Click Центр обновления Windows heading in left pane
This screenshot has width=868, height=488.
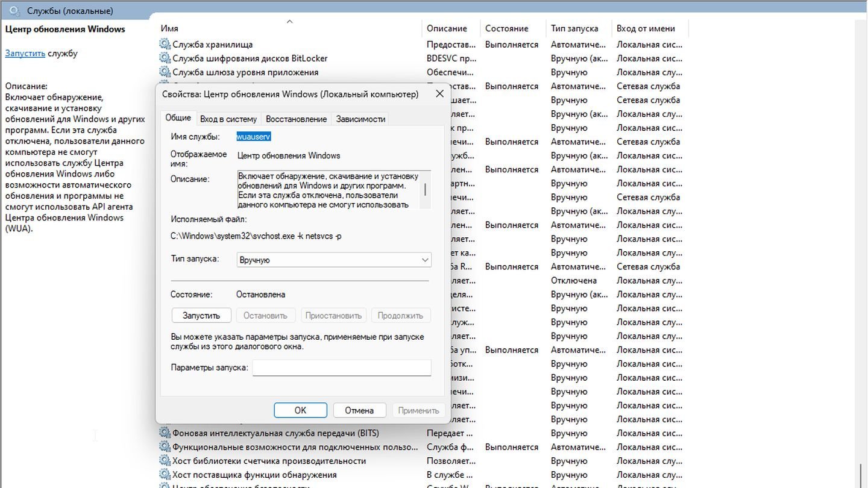tap(65, 28)
